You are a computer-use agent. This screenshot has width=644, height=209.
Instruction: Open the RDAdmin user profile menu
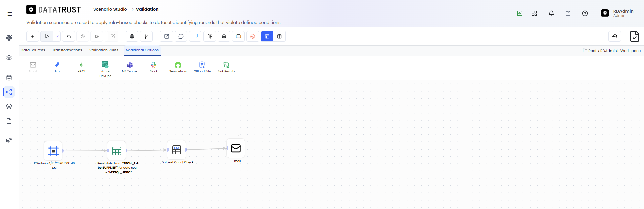pos(617,13)
